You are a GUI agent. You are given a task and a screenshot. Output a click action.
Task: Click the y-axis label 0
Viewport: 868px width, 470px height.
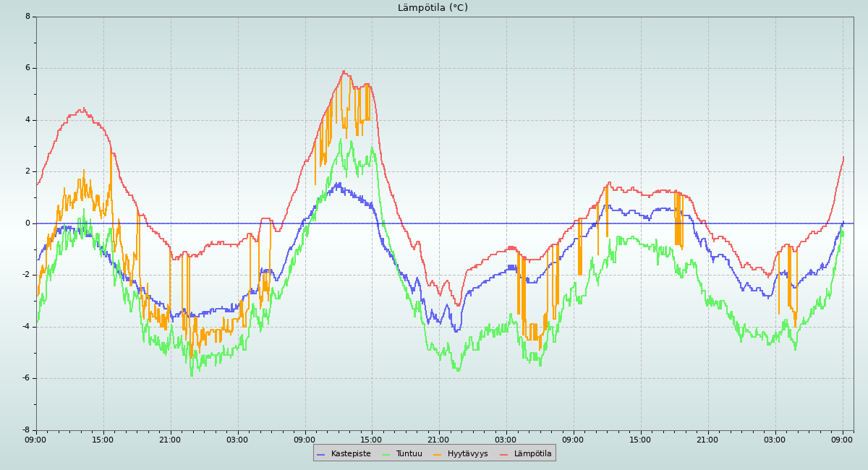point(27,223)
